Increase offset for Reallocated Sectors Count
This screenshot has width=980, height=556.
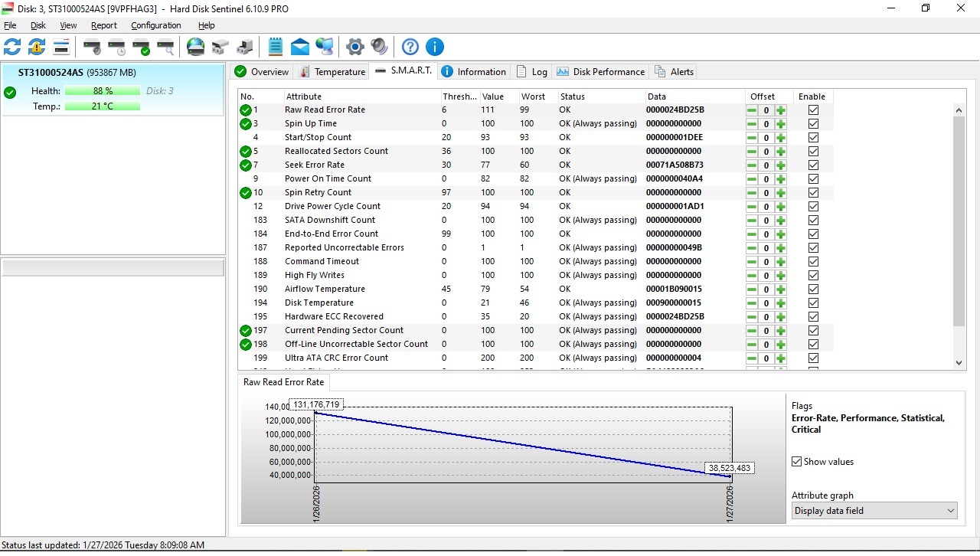[780, 152]
